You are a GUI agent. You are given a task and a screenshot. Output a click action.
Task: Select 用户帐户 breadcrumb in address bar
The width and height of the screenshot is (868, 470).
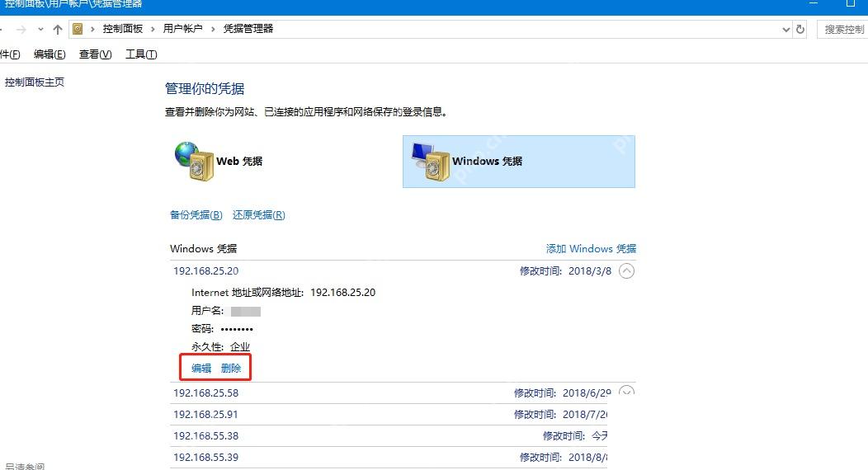coord(182,29)
